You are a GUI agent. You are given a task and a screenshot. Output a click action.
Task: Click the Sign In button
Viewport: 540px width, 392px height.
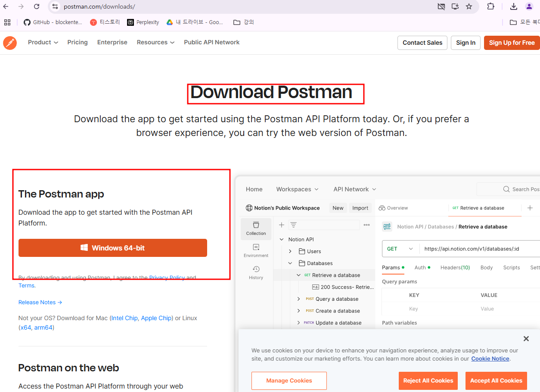pyautogui.click(x=466, y=43)
